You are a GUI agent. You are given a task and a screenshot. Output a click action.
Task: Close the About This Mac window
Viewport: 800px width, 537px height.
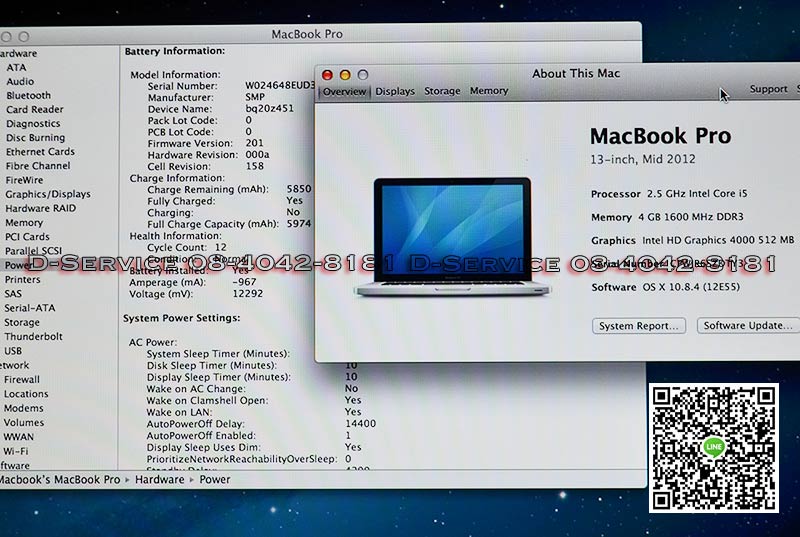click(327, 75)
